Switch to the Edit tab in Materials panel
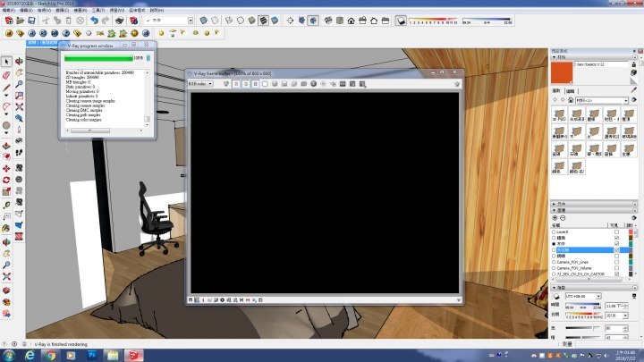The width and height of the screenshot is (644, 362). (x=570, y=91)
